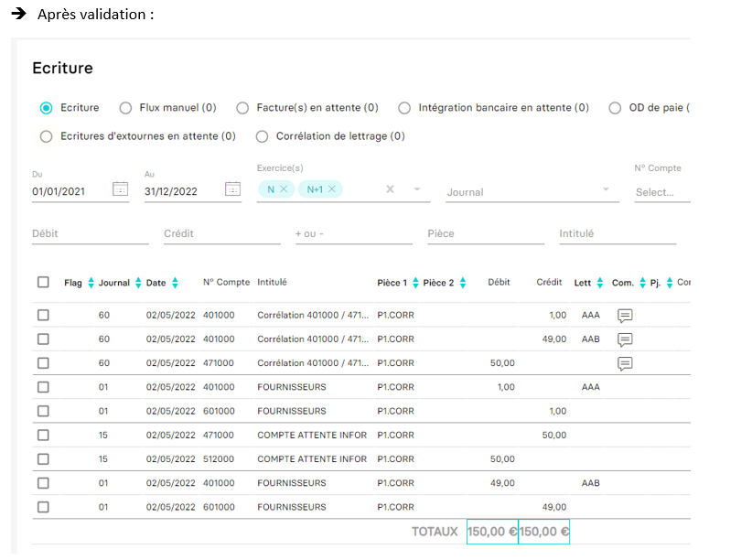Select Corrélation de lettrage (0) option
Viewport: 752px width, 560px height.
262,136
